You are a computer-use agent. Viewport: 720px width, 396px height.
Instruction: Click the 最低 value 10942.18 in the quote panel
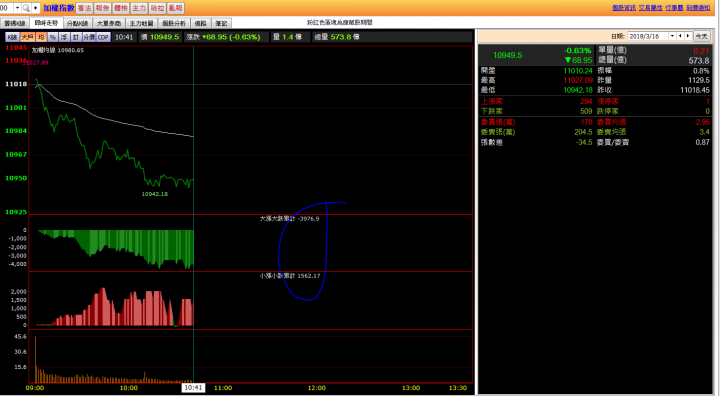pyautogui.click(x=578, y=90)
